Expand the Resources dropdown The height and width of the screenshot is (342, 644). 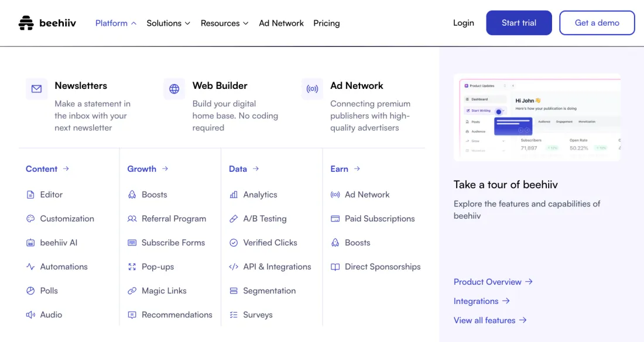[x=224, y=23]
